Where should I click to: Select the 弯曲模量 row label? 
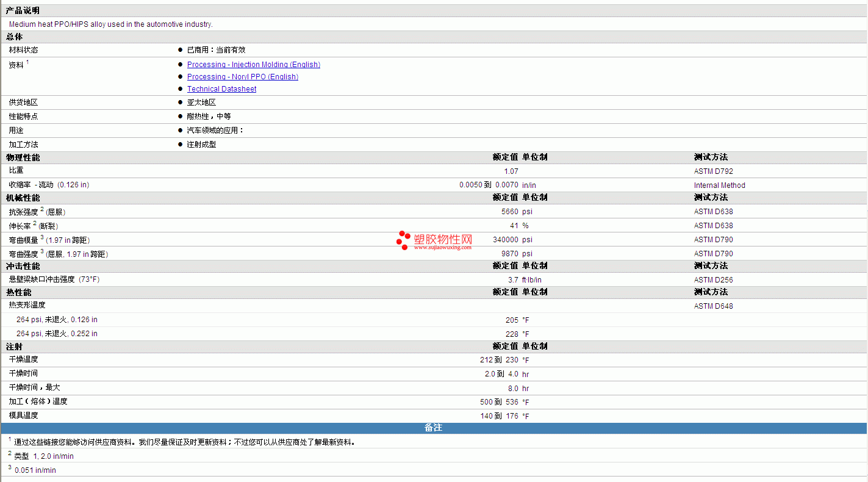[49, 240]
